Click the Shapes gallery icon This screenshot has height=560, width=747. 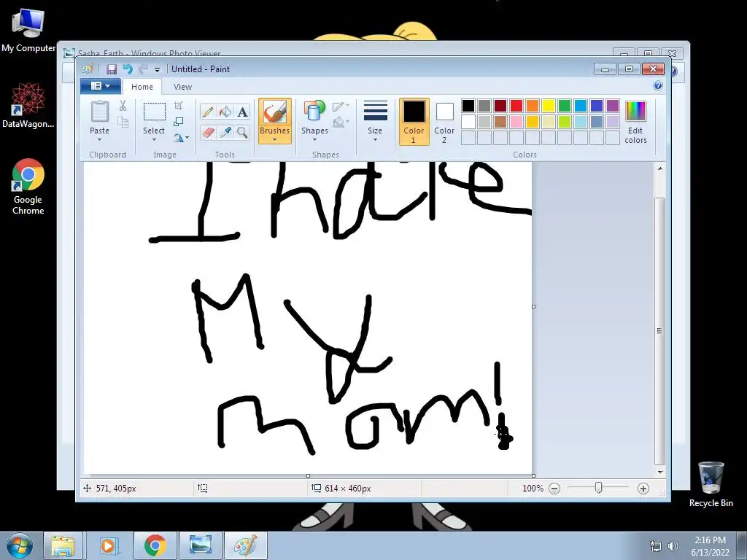314,112
